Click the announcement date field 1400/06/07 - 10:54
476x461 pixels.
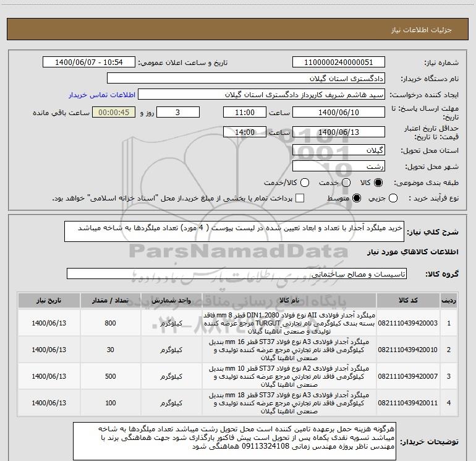coord(88,62)
